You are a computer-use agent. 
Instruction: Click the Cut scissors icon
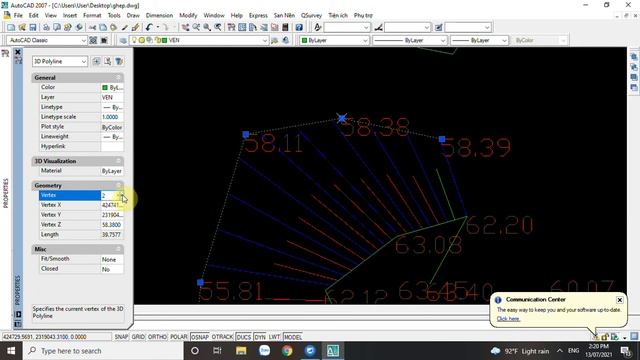click(93, 27)
